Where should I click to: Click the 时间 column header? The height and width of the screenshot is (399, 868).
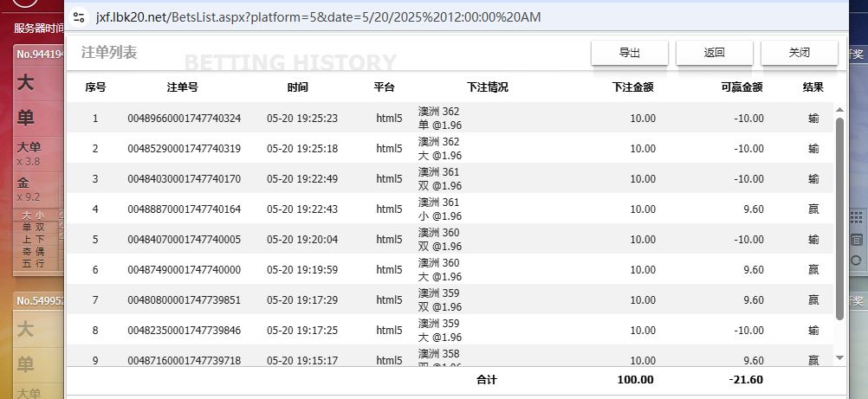tap(297, 87)
